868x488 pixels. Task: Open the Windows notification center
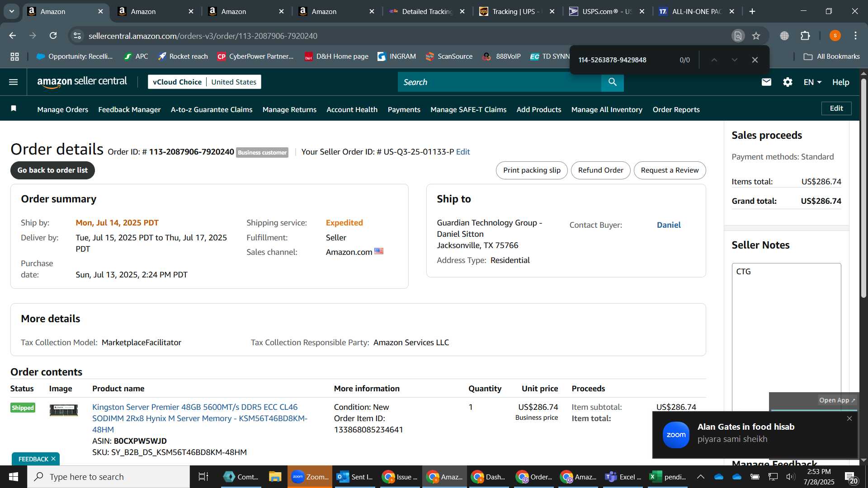(x=850, y=477)
